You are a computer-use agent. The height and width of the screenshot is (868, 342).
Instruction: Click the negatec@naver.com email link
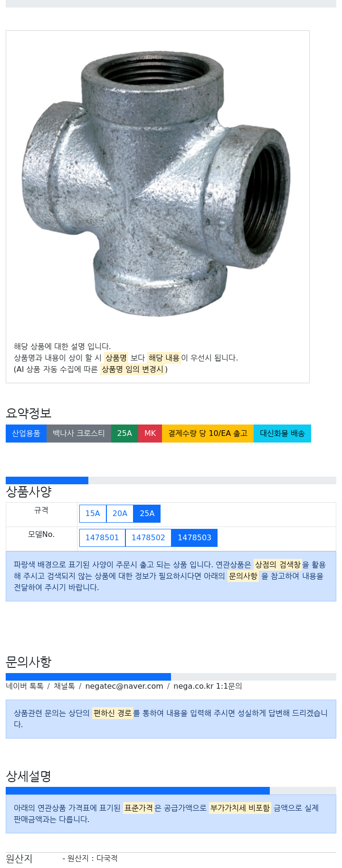[x=124, y=686]
